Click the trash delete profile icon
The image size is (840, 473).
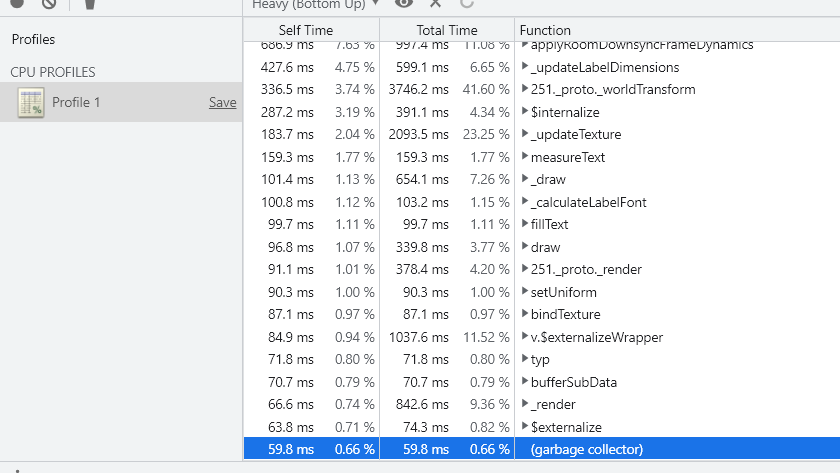90,4
